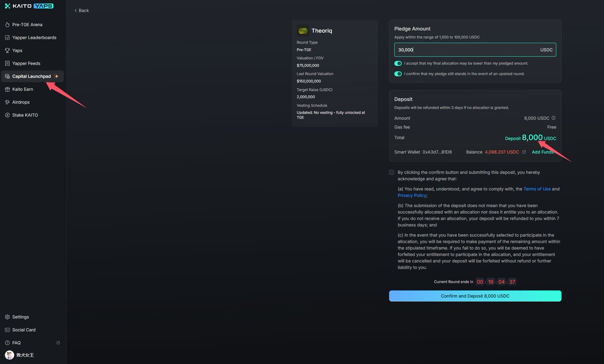This screenshot has height=364, width=604.
Task: Click Confirm and Deposit 8,000 USDC button
Action: pyautogui.click(x=475, y=296)
